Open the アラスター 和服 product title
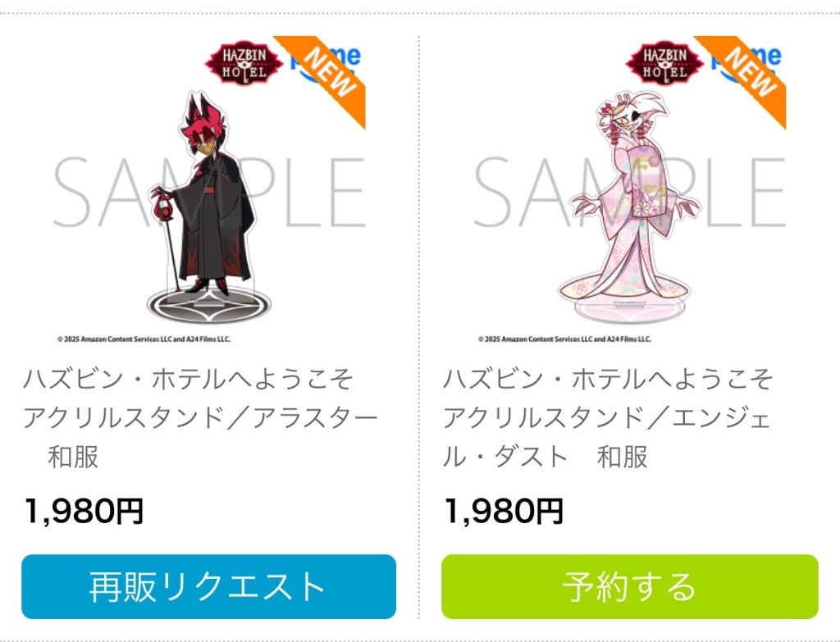 click(x=200, y=417)
